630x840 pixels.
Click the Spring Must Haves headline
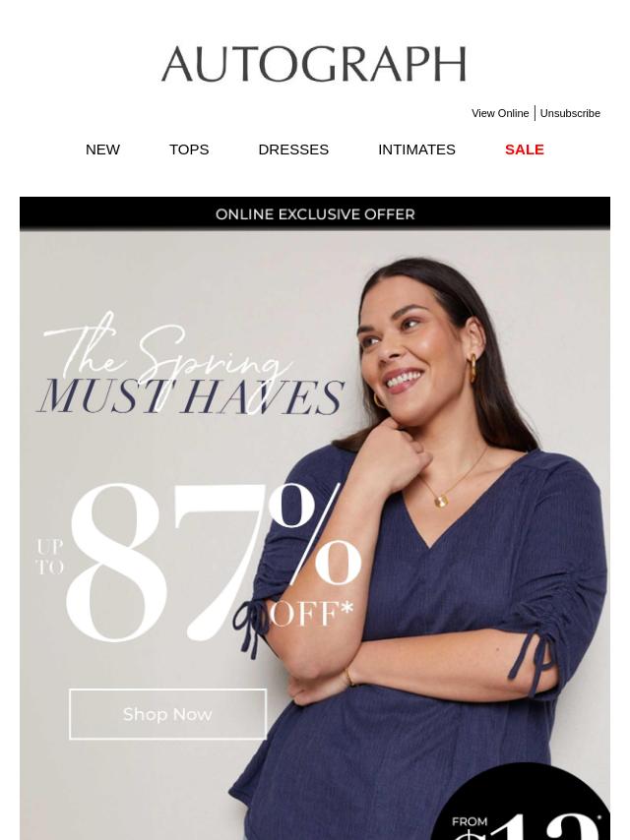190,367
